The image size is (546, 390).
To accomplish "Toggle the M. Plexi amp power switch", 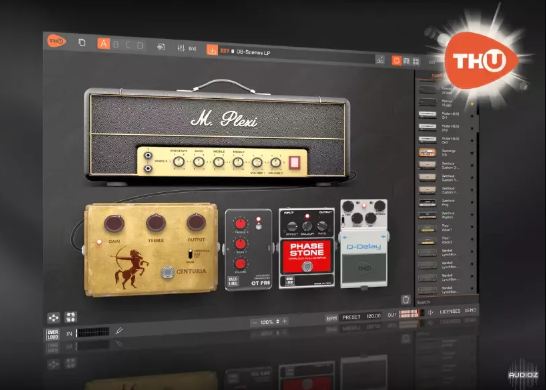I will 294,163.
